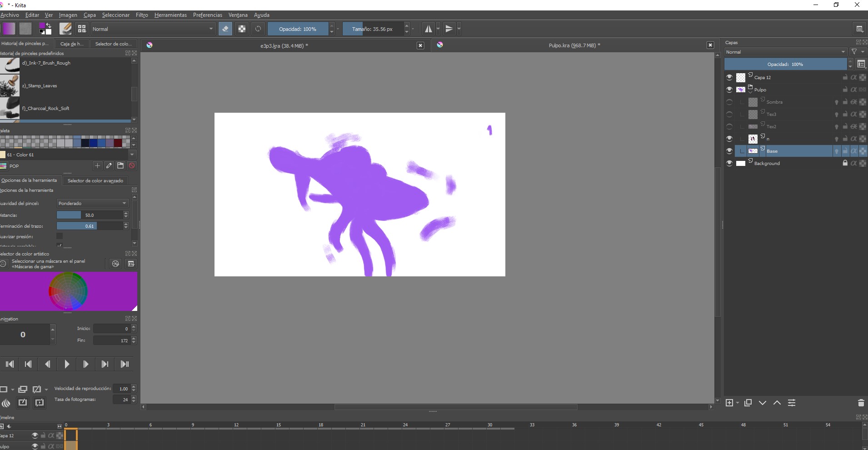This screenshot has height=450, width=868.
Task: Delete layer with the trash icon
Action: point(861,403)
